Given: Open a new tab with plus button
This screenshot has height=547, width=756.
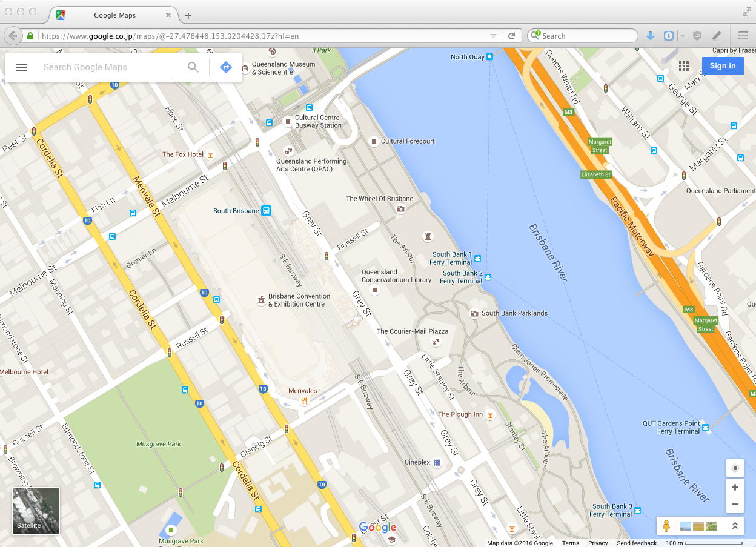Looking at the screenshot, I should (x=188, y=15).
